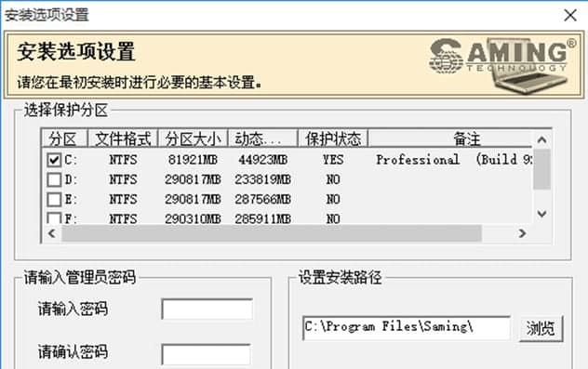Click the 分区大小 column header
The height and width of the screenshot is (369, 588).
click(193, 138)
